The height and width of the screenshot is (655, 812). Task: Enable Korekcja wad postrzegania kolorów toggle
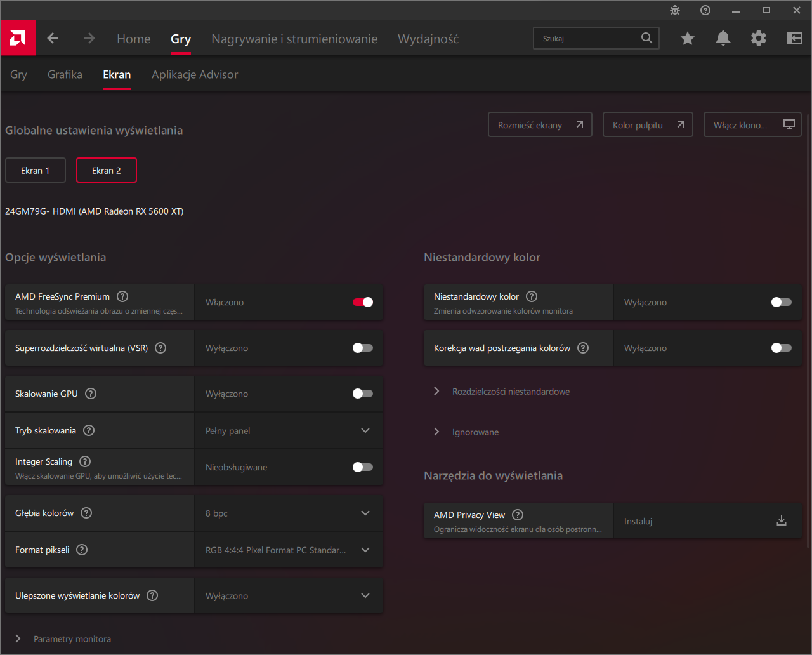[782, 348]
